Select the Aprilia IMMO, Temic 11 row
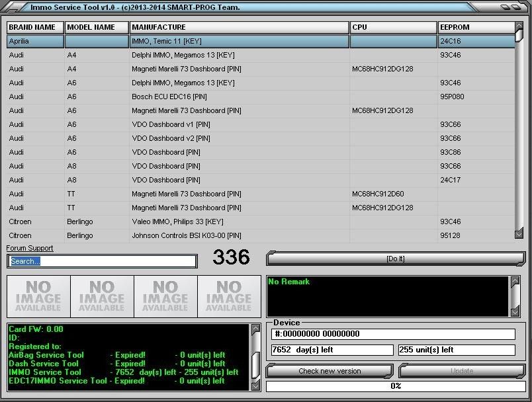This screenshot has width=532, height=402. click(x=261, y=42)
